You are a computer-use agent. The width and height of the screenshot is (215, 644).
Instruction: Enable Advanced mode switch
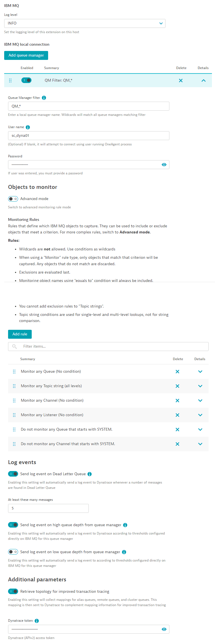[13, 199]
